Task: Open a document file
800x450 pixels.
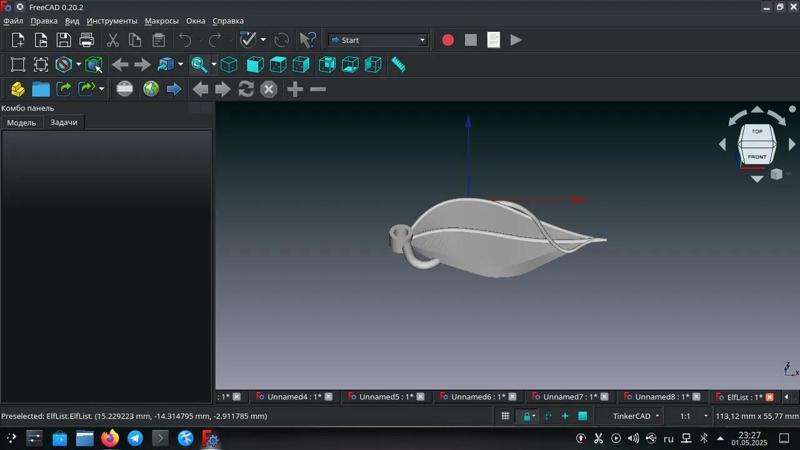Action: [x=40, y=40]
